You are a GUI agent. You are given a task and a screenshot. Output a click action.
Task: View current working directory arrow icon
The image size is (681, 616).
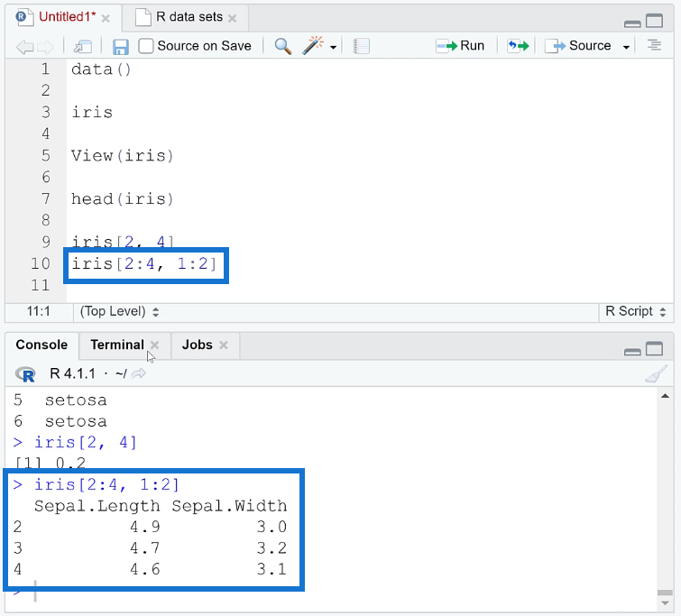tap(138, 373)
